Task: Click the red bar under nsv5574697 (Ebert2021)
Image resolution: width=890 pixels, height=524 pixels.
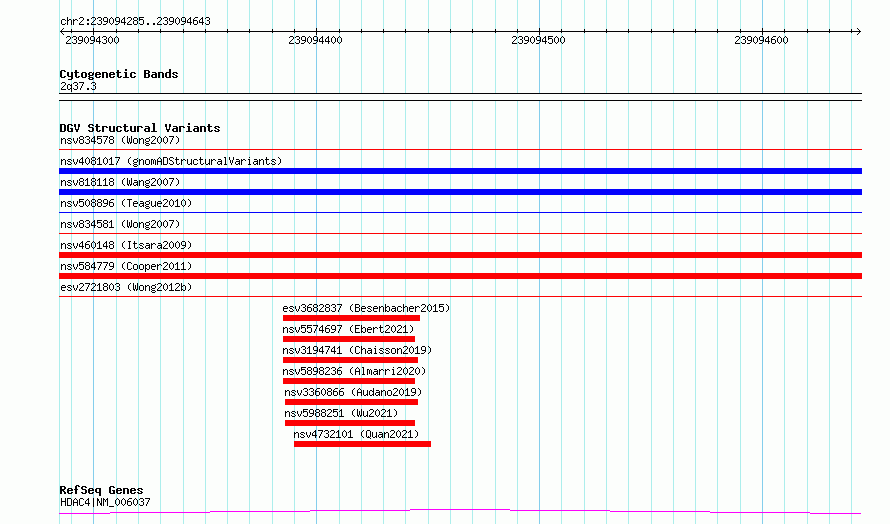Action: click(x=349, y=339)
